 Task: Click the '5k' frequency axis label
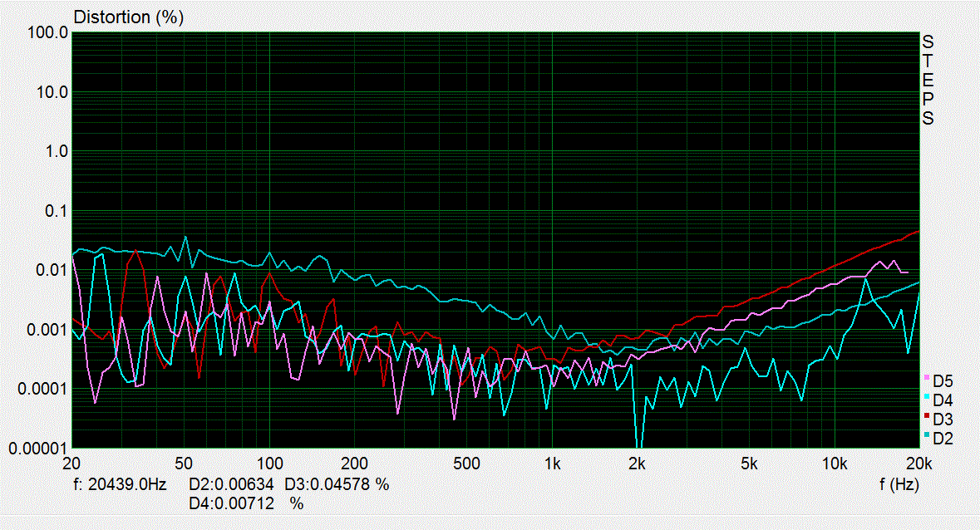(x=749, y=464)
